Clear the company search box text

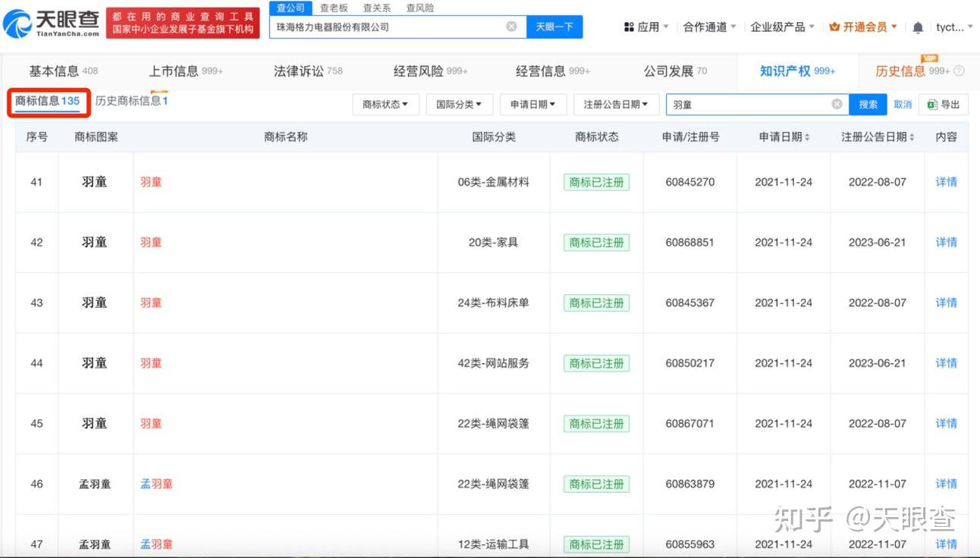pyautogui.click(x=511, y=27)
